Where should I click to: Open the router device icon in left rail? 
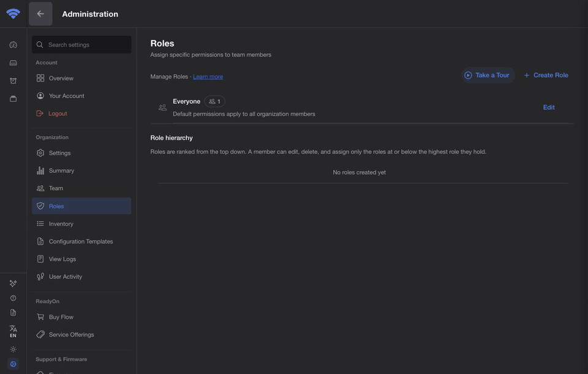tap(13, 63)
